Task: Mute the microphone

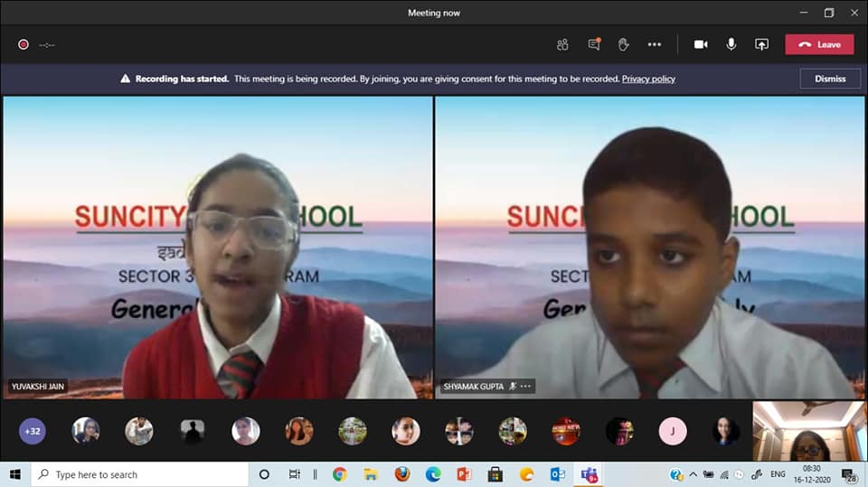Action: (x=731, y=44)
